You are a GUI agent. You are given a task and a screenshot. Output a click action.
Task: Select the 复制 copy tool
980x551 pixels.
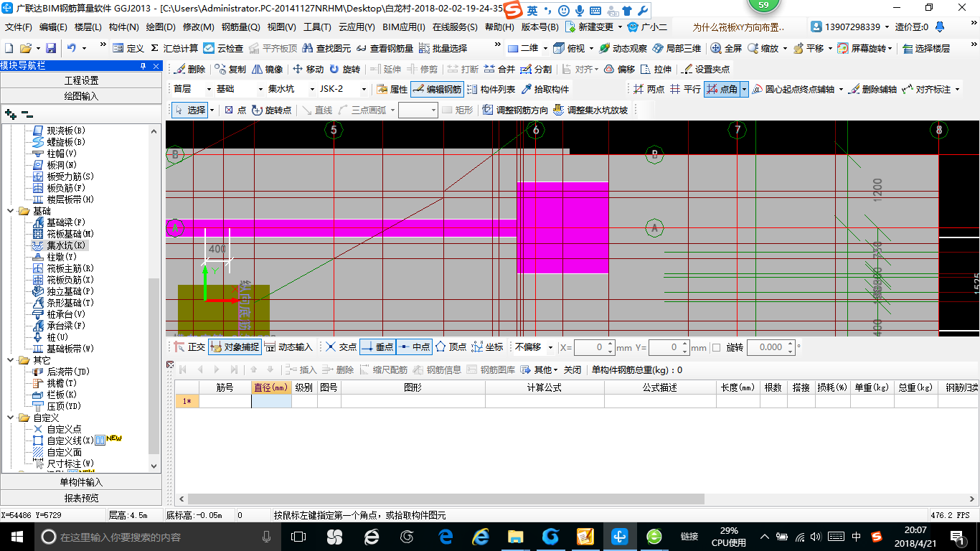[x=230, y=70]
